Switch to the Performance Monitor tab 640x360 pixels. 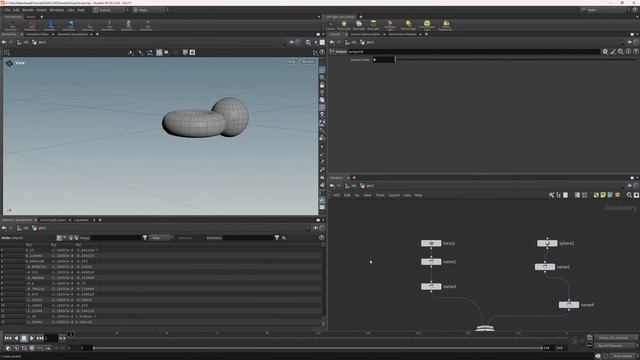point(402,34)
